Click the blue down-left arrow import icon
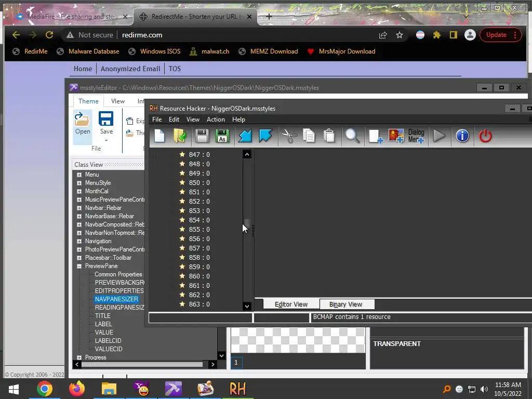 245,136
